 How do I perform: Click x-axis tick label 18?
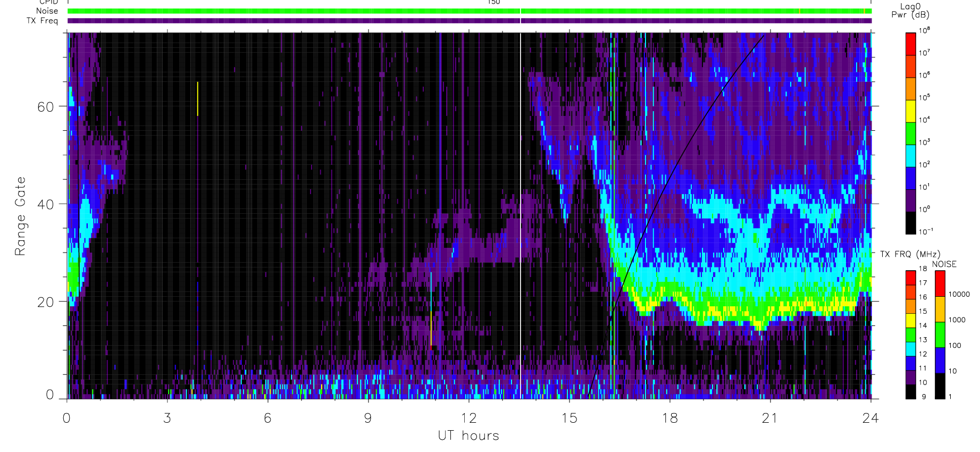tap(670, 418)
